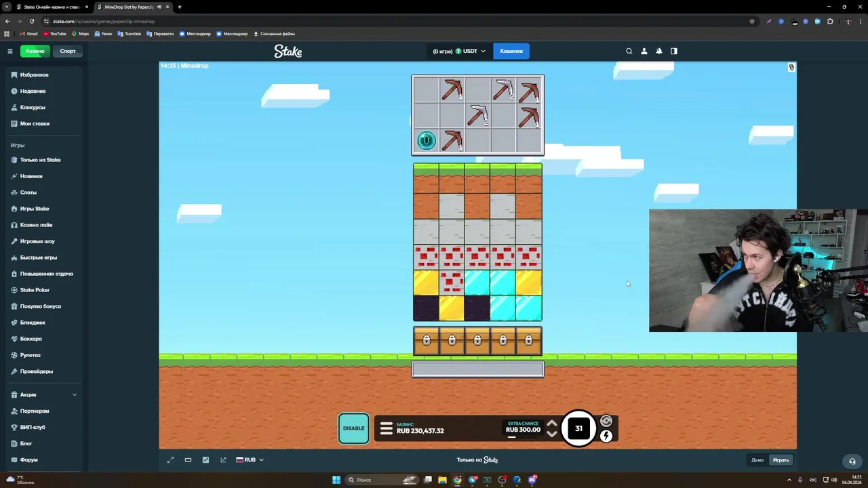Open Недавние in sidebar

(x=45, y=91)
